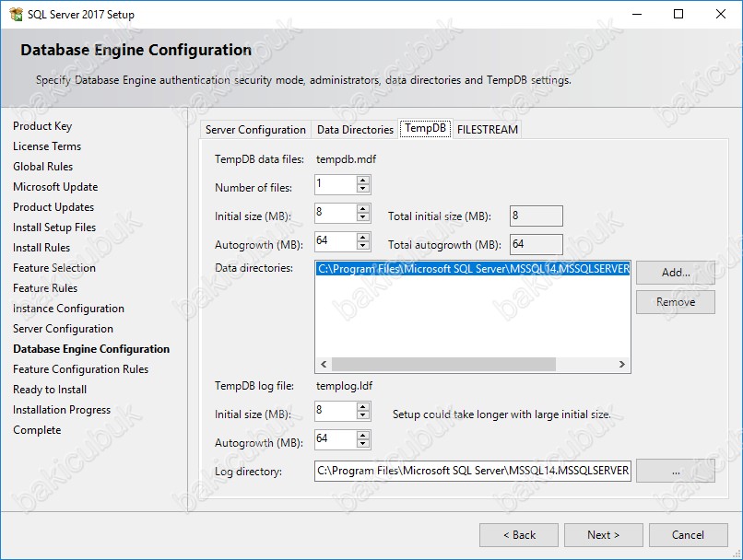The image size is (743, 560).
Task: Click the Total initial size value box
Action: coord(537,216)
